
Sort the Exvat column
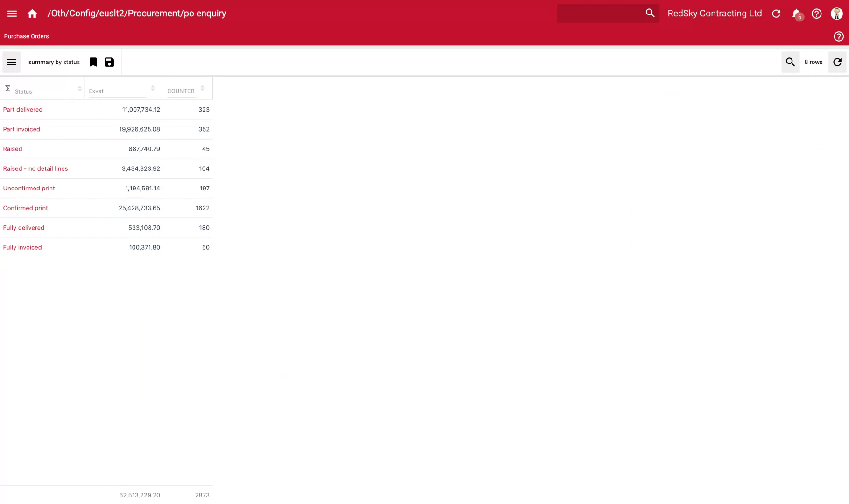(153, 88)
